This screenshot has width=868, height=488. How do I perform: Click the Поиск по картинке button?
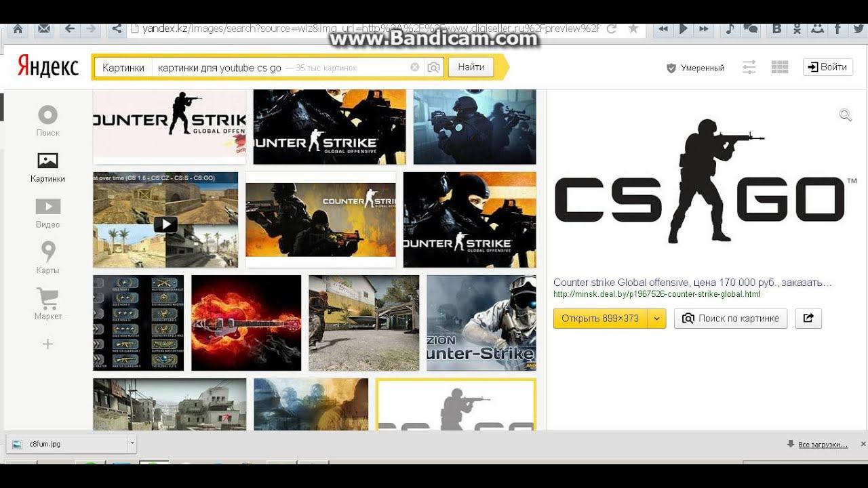click(x=730, y=319)
